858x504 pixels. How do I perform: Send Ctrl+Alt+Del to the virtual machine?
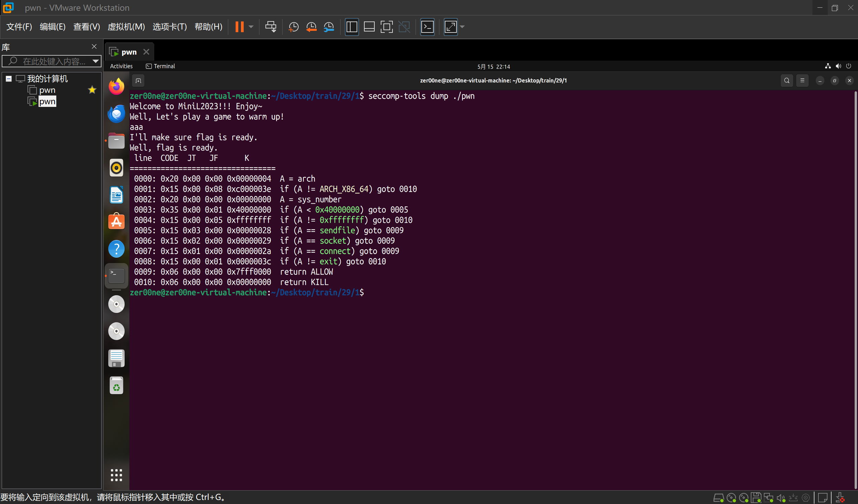(271, 26)
